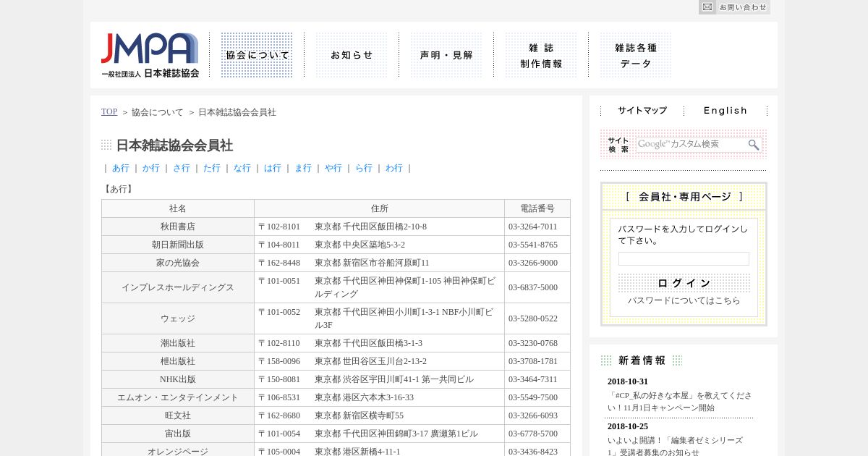
Task: Focus the Google custom search field
Action: point(691,144)
